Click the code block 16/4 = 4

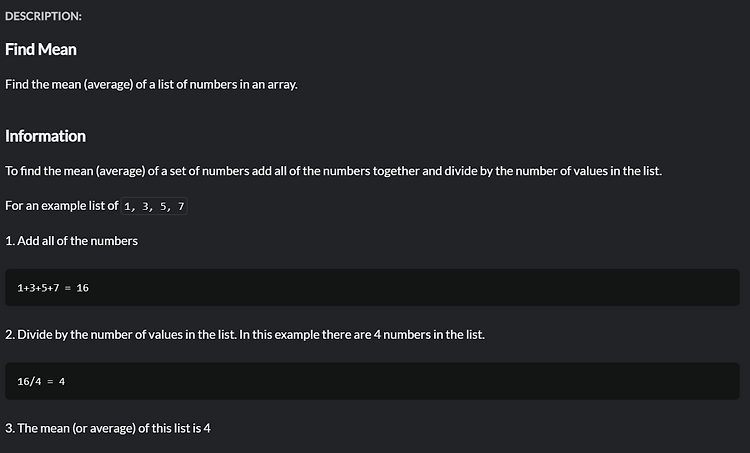372,381
